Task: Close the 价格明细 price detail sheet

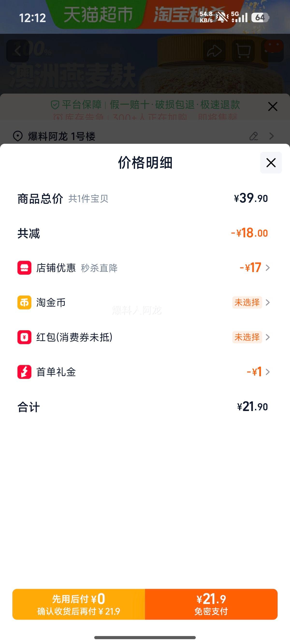Action: coord(271,163)
